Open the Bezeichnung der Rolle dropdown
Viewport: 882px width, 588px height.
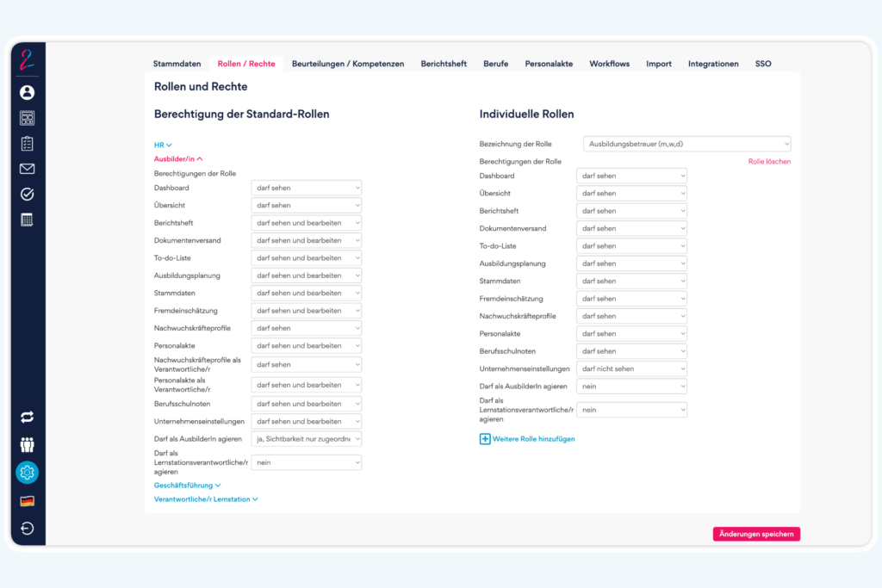coord(686,144)
